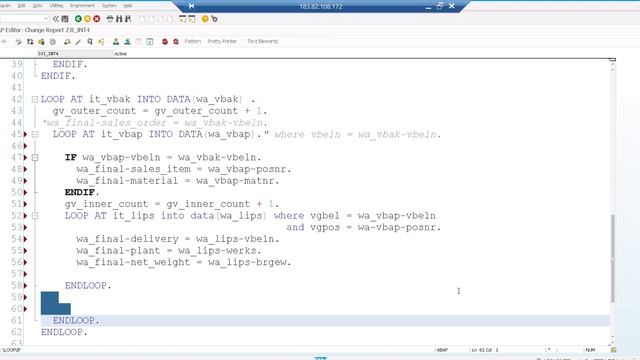640x360 pixels.
Task: Click the Help On info icon
Action: point(150,42)
